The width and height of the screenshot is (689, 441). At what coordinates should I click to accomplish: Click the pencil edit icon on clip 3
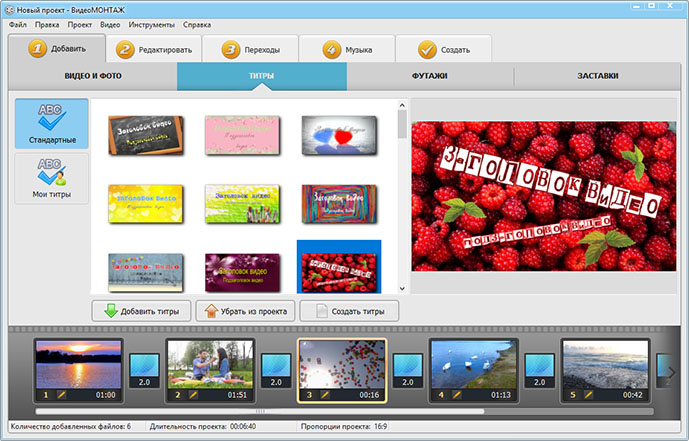(x=326, y=395)
